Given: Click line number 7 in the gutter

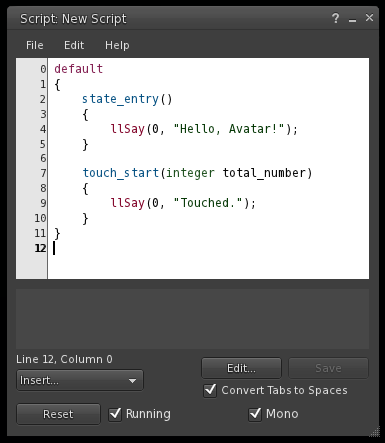Looking at the screenshot, I should click(x=43, y=173).
